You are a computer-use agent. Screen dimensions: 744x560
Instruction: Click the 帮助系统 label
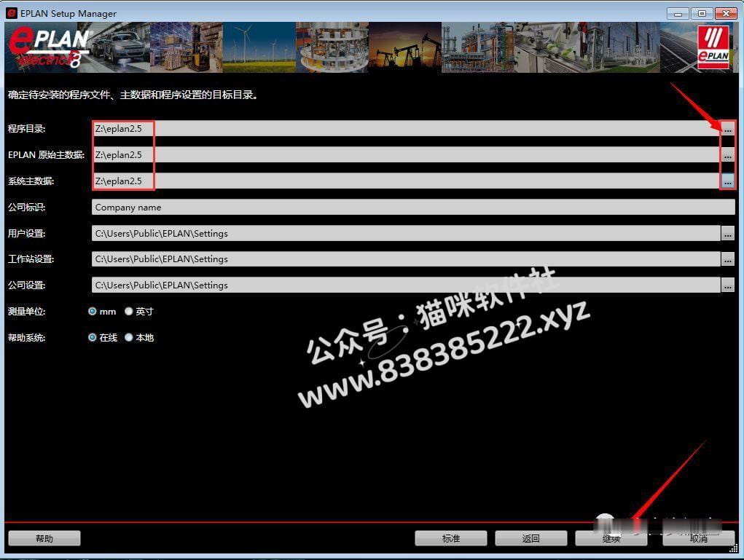click(x=26, y=338)
